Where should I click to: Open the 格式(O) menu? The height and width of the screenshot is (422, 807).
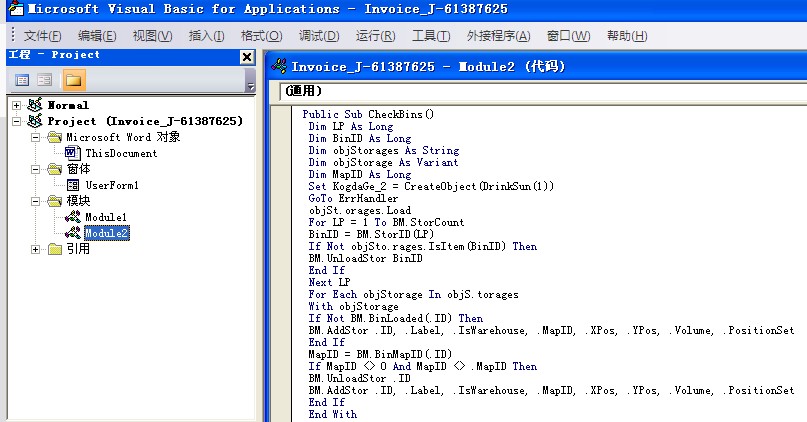coord(261,36)
